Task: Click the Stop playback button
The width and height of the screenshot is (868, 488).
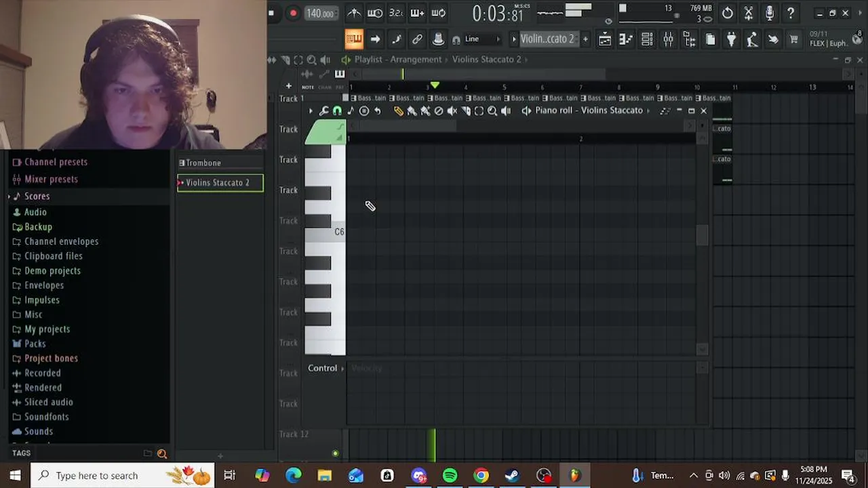Action: click(271, 13)
